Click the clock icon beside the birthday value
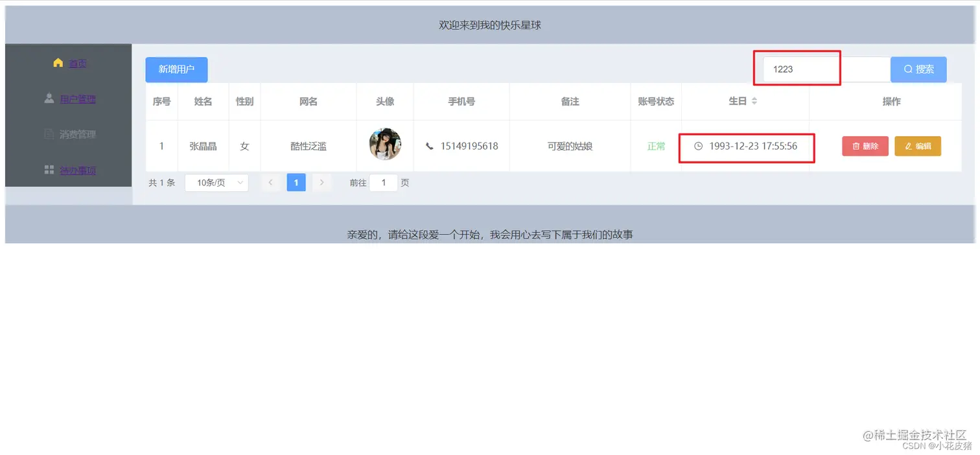Image resolution: width=980 pixels, height=455 pixels. [699, 146]
